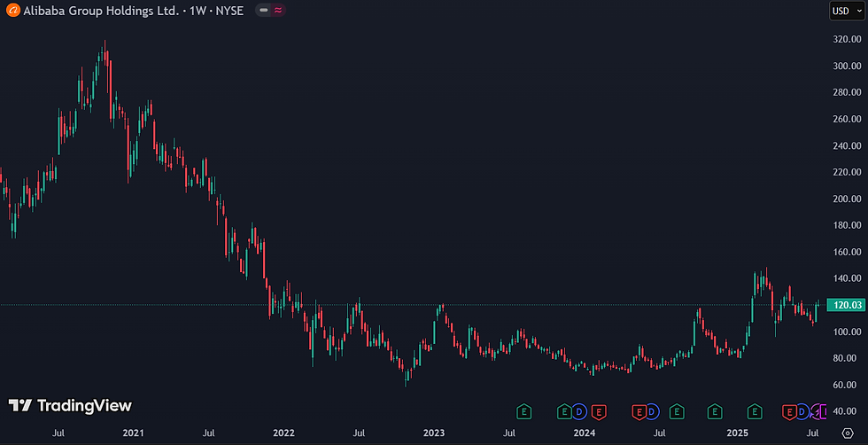
Task: Click the orange Alibaba logo icon
Action: tap(14, 10)
